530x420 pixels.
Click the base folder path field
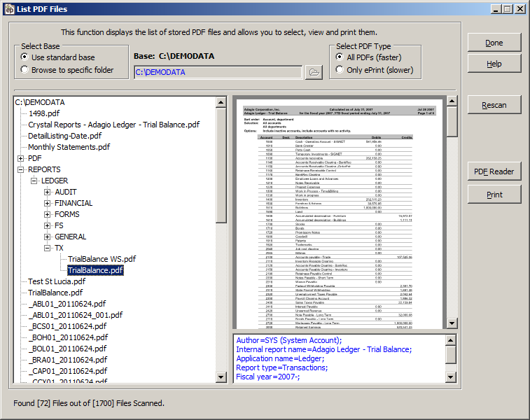pyautogui.click(x=218, y=72)
